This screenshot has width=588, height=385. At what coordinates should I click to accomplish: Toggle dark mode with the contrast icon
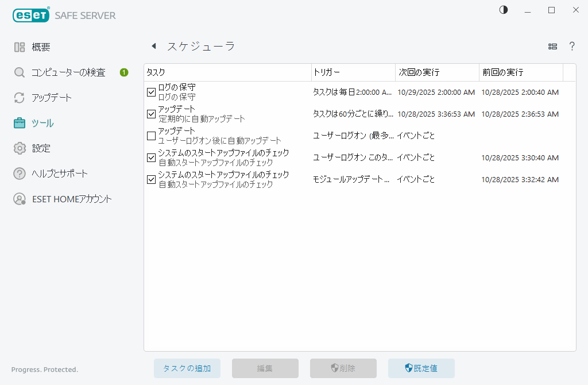503,10
